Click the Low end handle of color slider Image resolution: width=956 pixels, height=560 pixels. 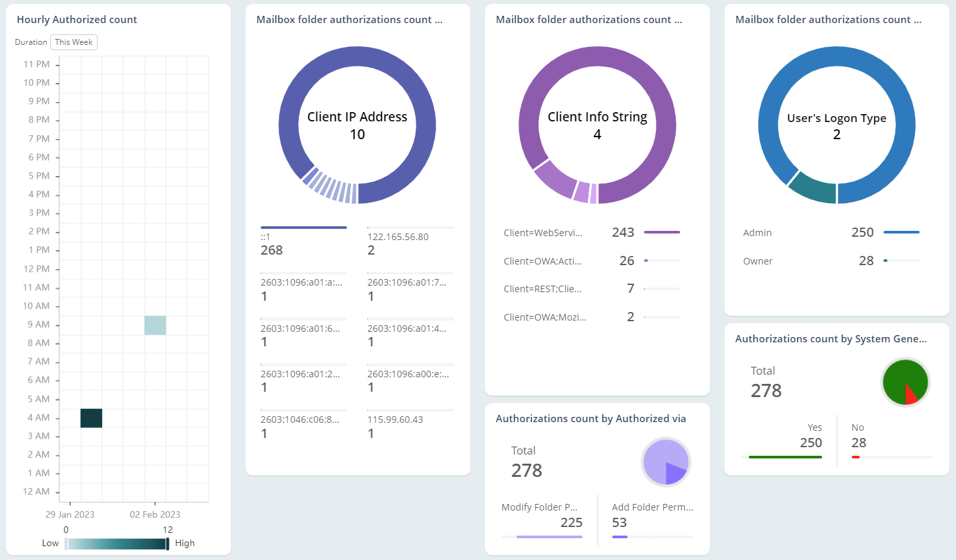click(x=66, y=544)
